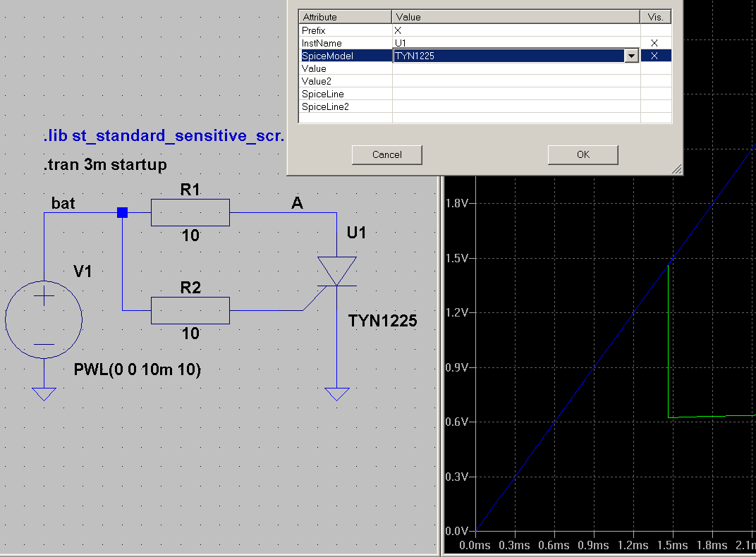Confirm the dialog with OK
Image resolution: width=756 pixels, height=557 pixels.
tap(583, 154)
